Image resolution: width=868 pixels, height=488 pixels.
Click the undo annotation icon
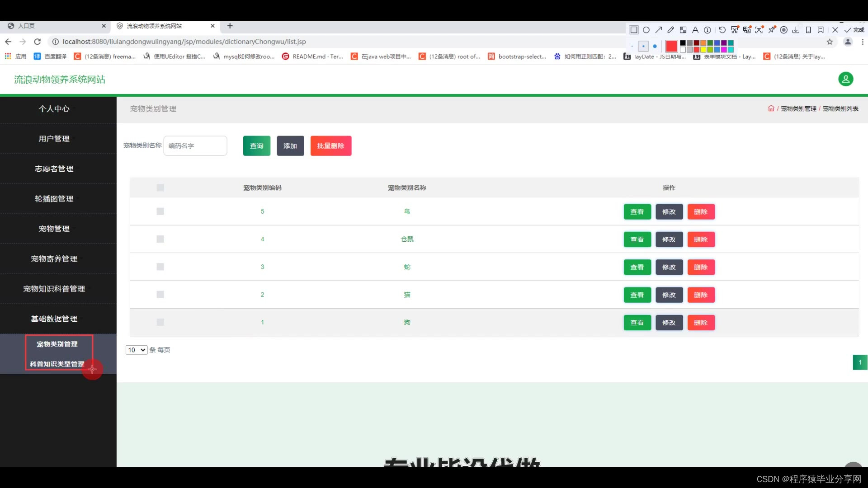tap(722, 30)
